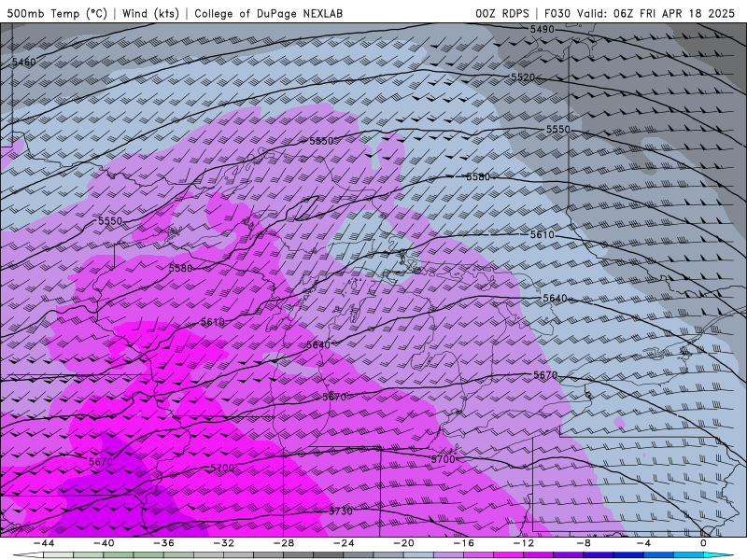
Task: Click the -20 temperature scale label
Action: [403, 543]
